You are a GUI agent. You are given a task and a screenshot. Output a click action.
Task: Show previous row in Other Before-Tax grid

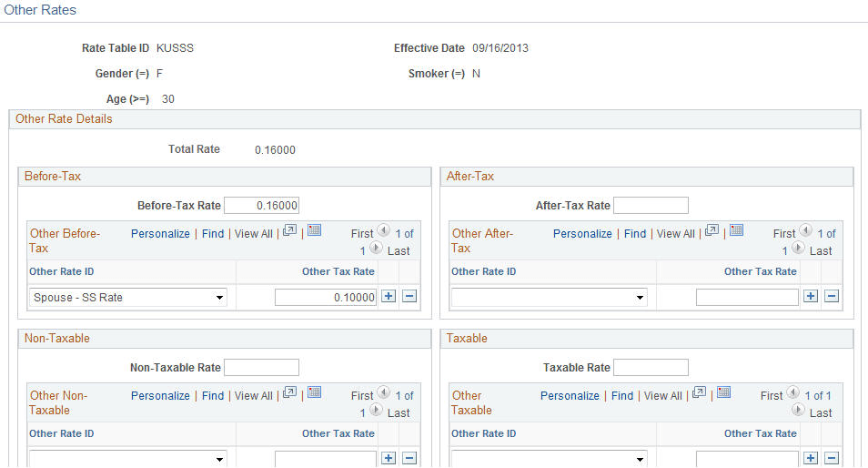click(x=384, y=230)
